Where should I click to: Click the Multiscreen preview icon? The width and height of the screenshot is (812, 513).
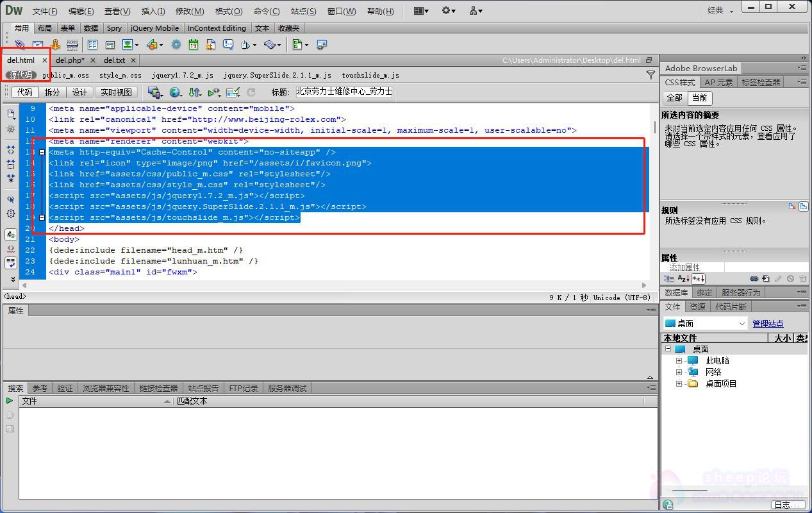pos(154,92)
